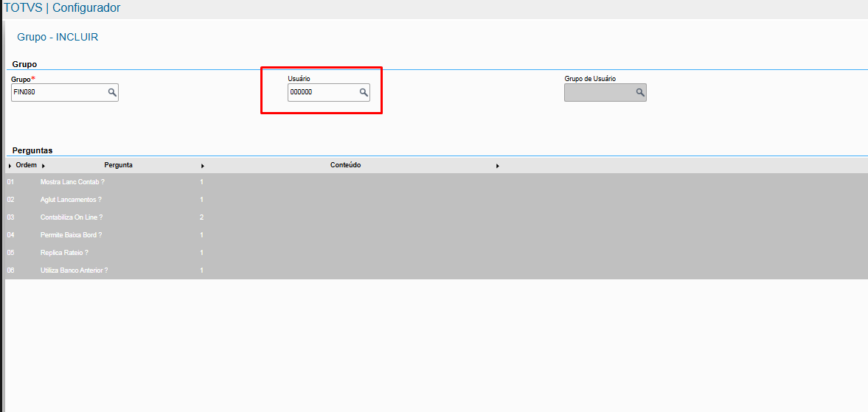Select row 'Contabiliza On Line ?'
Viewport: 868px width, 412px height.
[437, 217]
